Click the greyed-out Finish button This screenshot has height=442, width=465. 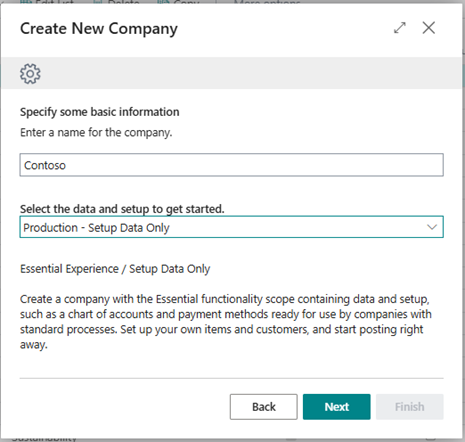(x=410, y=407)
